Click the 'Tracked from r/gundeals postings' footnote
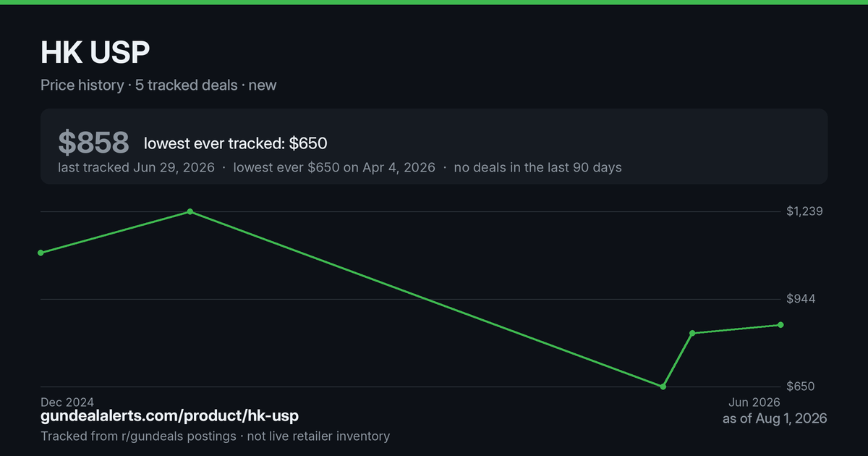Viewport: 868px width, 456px height. [138, 436]
